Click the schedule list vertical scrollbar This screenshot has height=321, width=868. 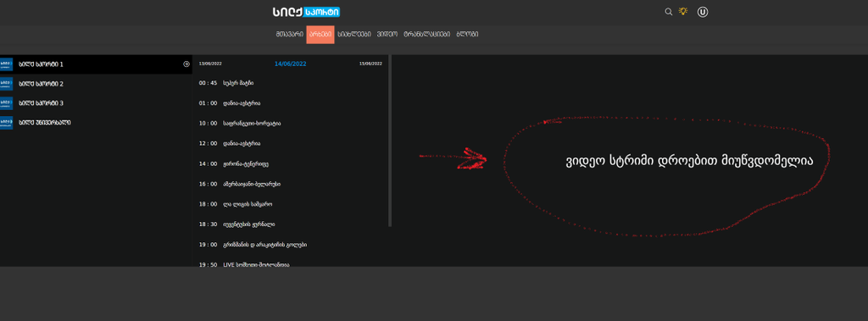tap(390, 141)
